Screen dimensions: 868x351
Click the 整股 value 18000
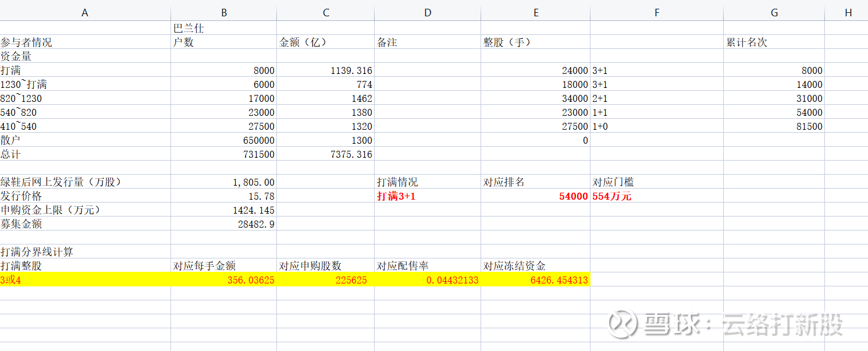click(x=536, y=84)
